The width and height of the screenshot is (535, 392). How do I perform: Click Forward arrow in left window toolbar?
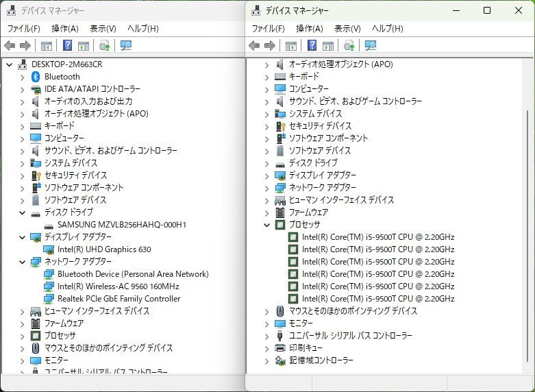[x=25, y=45]
